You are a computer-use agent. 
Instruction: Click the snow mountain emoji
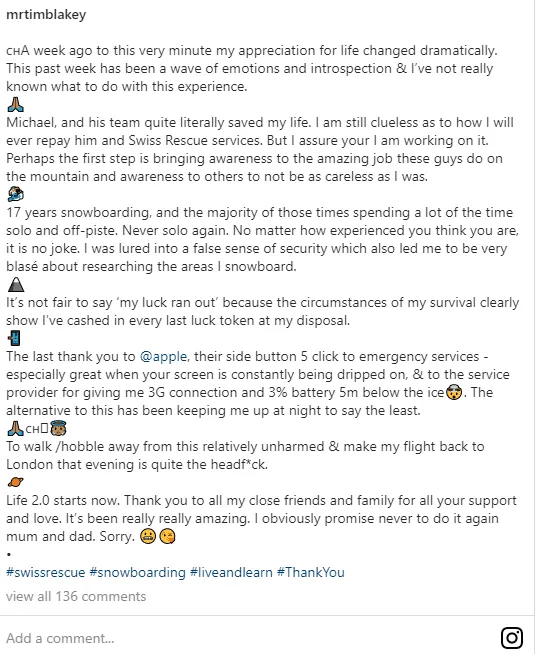tap(16, 284)
